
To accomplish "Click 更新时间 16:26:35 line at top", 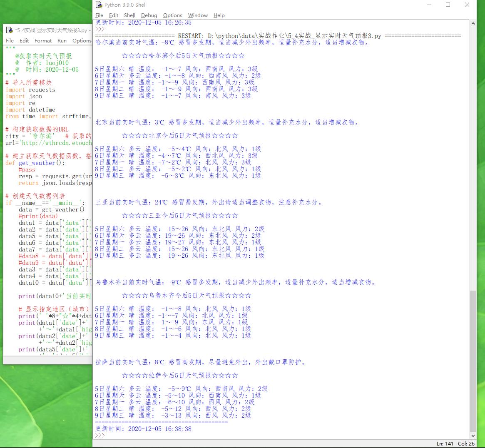I will coord(143,22).
